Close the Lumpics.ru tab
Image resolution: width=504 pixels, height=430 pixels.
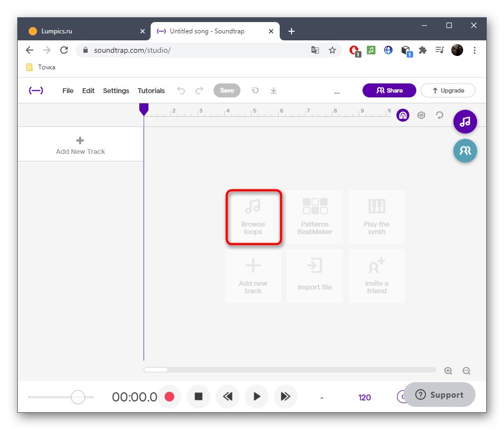(x=143, y=31)
